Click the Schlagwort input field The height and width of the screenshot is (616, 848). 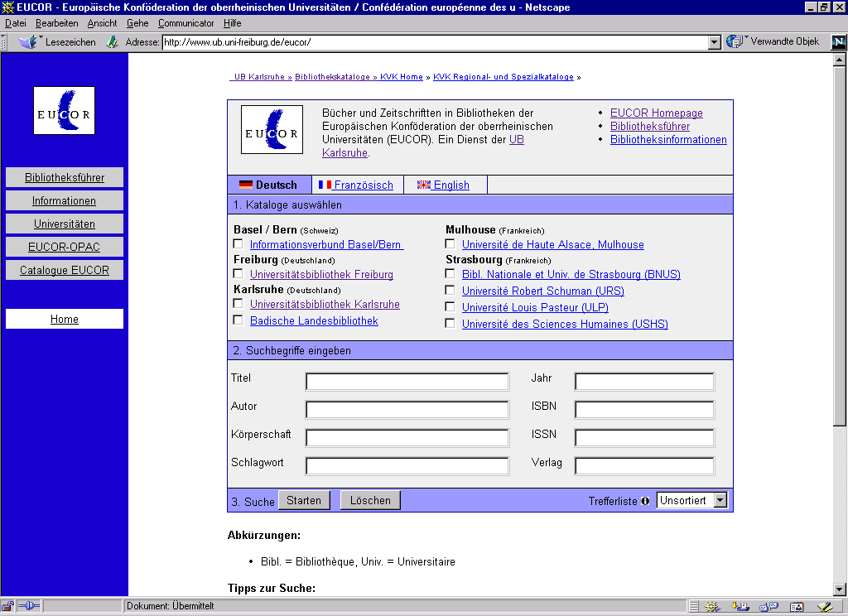(x=407, y=465)
